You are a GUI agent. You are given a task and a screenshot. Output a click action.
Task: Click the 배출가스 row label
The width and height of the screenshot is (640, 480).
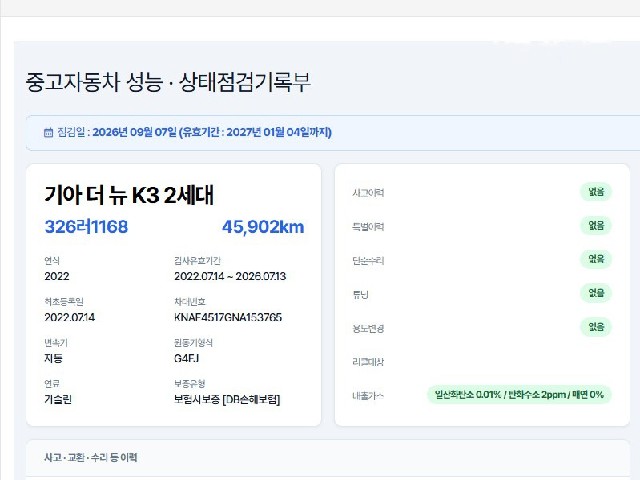click(x=368, y=396)
